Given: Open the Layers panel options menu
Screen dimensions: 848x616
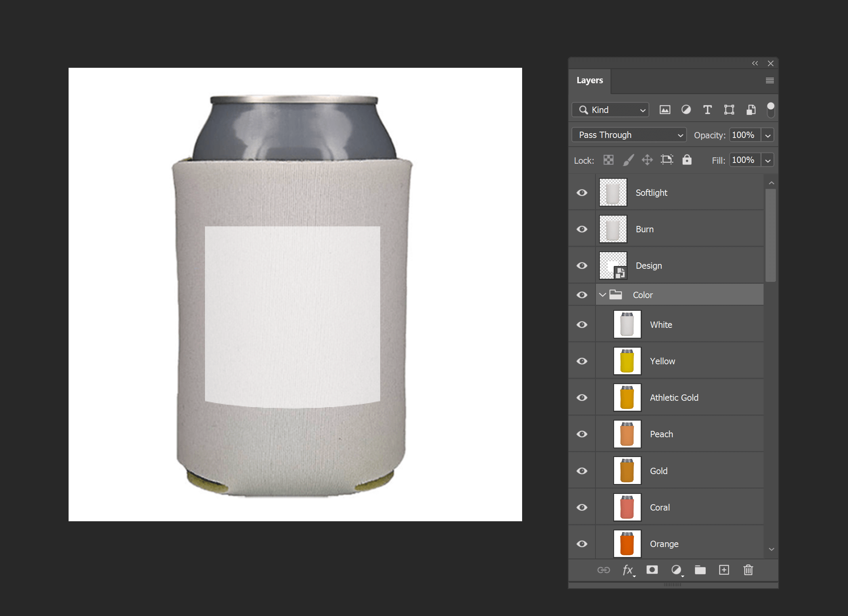Looking at the screenshot, I should coord(770,80).
